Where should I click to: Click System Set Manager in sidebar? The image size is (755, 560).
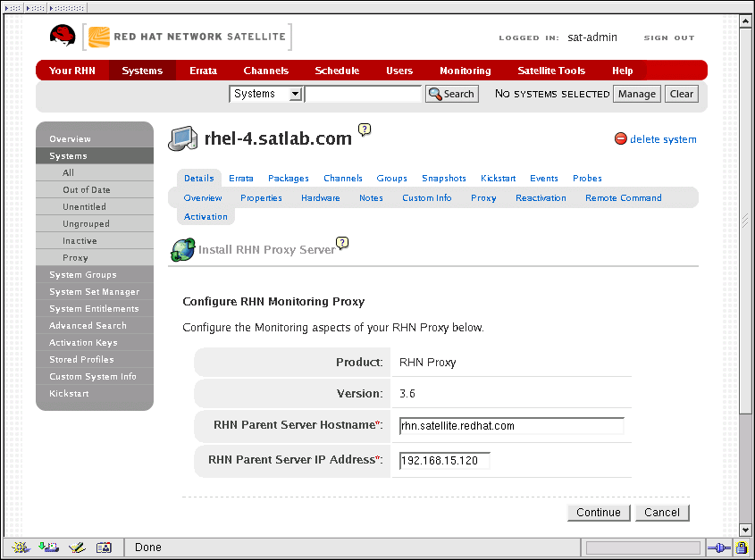(x=95, y=292)
